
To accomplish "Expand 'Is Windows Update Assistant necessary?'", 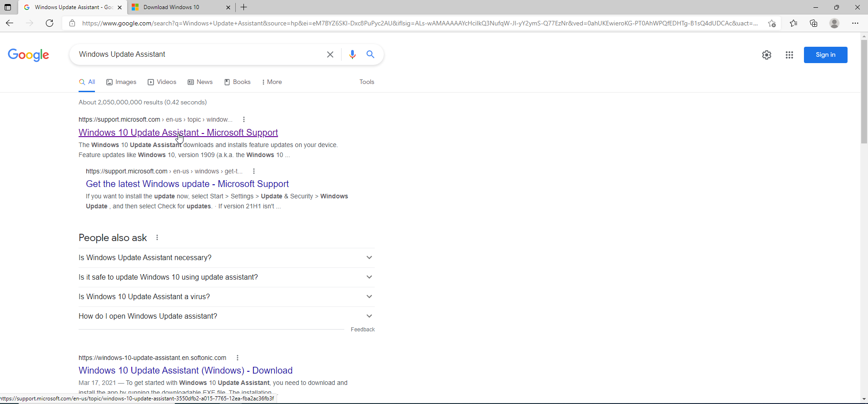I will [227, 257].
